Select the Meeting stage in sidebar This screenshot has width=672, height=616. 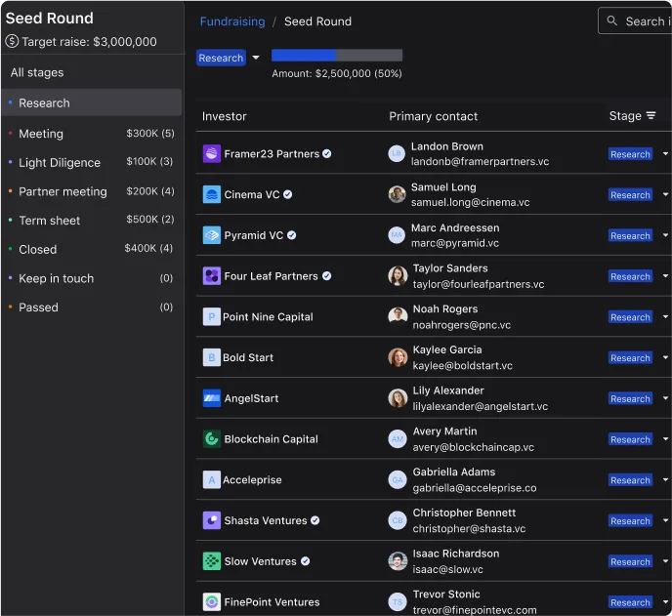tap(91, 134)
